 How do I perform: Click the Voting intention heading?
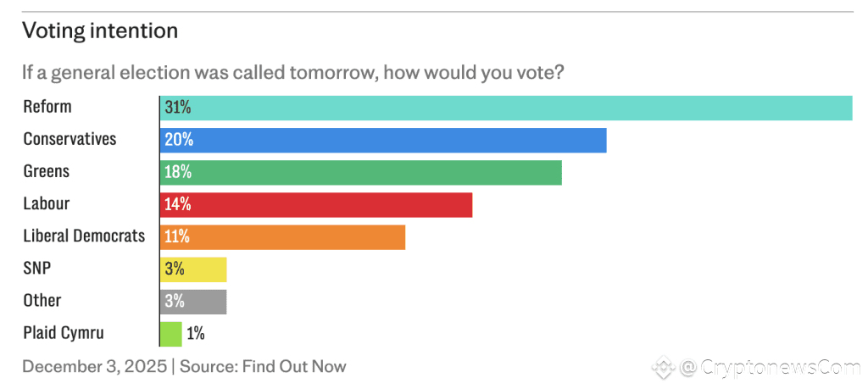(x=100, y=31)
